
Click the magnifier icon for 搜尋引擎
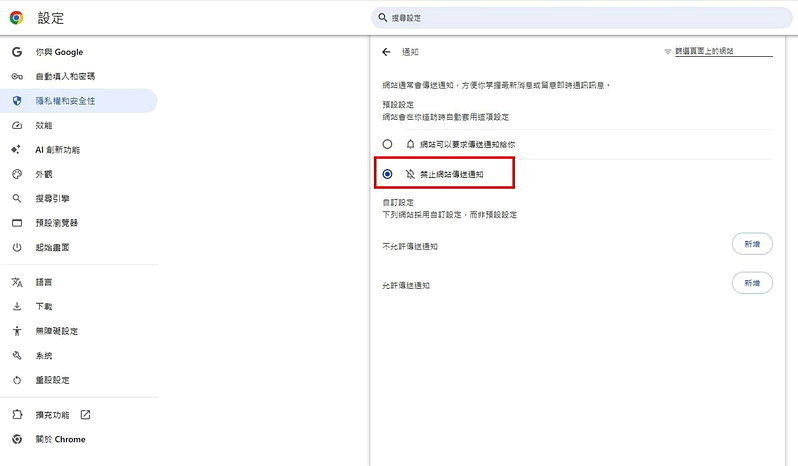(17, 198)
